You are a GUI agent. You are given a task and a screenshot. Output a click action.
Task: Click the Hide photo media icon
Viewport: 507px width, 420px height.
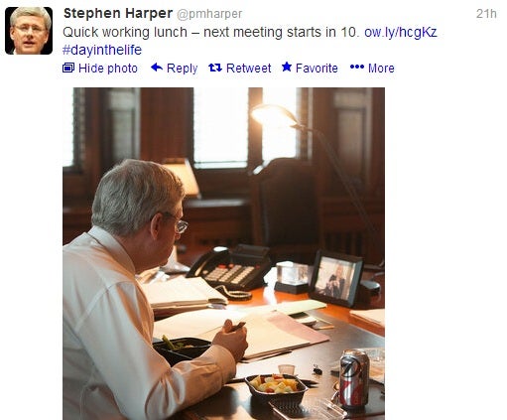coord(68,68)
